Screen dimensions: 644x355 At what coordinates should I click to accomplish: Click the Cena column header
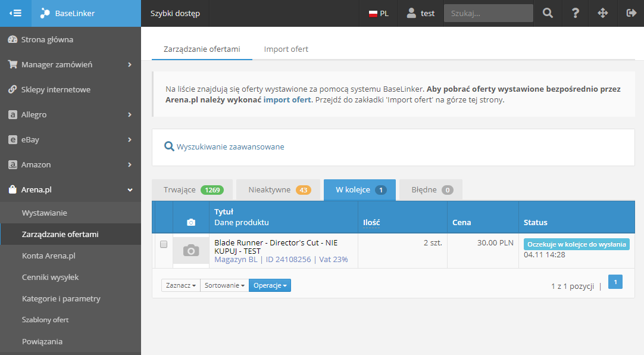point(462,222)
